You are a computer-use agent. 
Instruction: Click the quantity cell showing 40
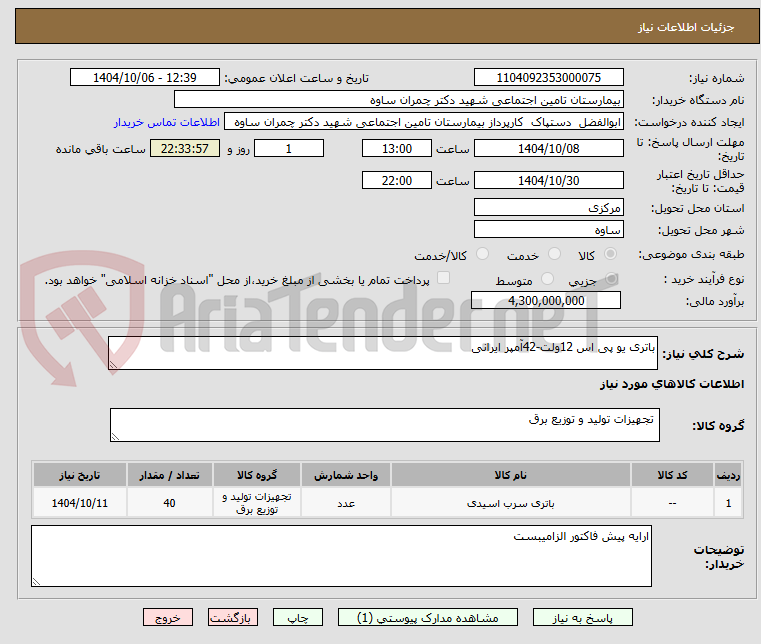click(x=170, y=503)
